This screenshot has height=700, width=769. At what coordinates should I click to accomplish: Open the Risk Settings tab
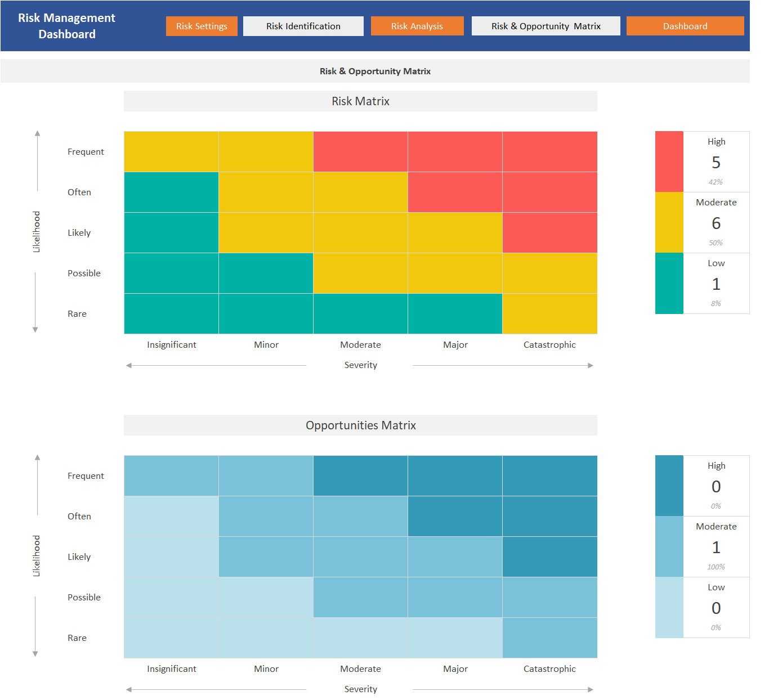click(202, 26)
